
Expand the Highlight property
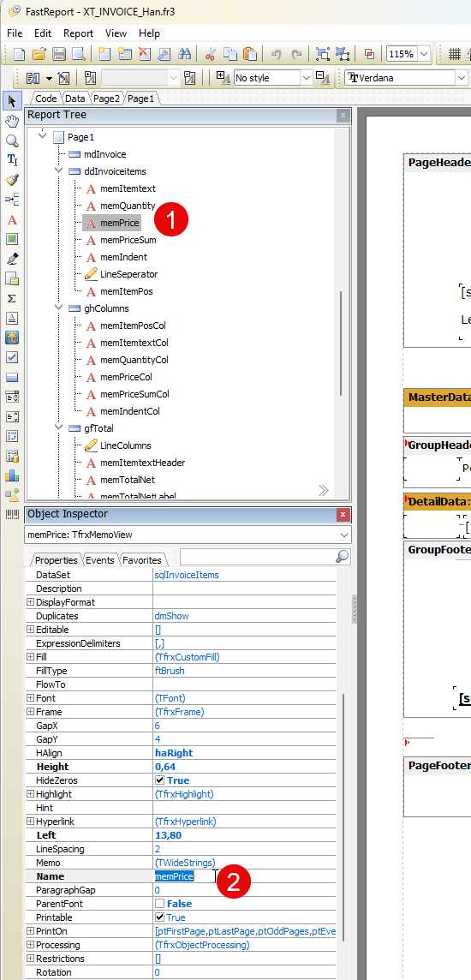[x=31, y=794]
